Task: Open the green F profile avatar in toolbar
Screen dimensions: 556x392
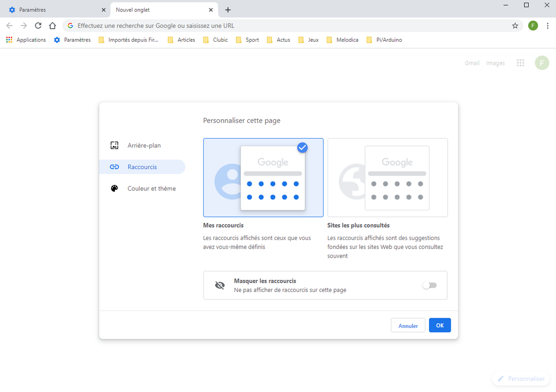Action: [x=533, y=25]
